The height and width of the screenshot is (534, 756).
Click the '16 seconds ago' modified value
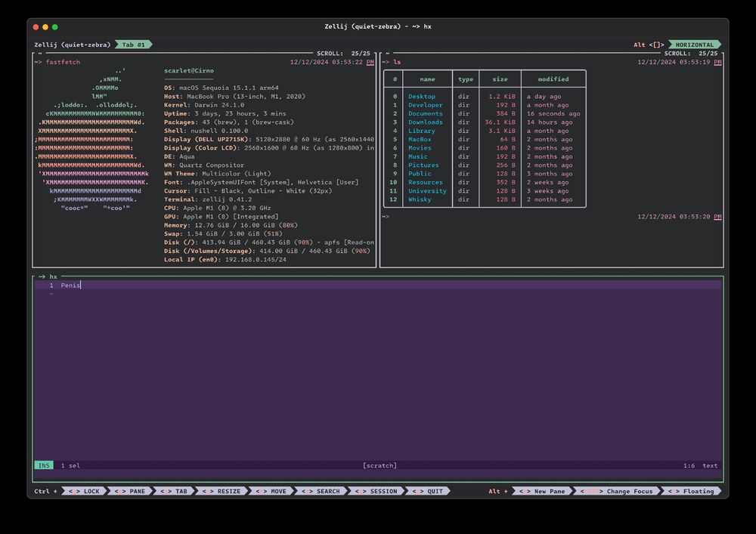tap(553, 113)
